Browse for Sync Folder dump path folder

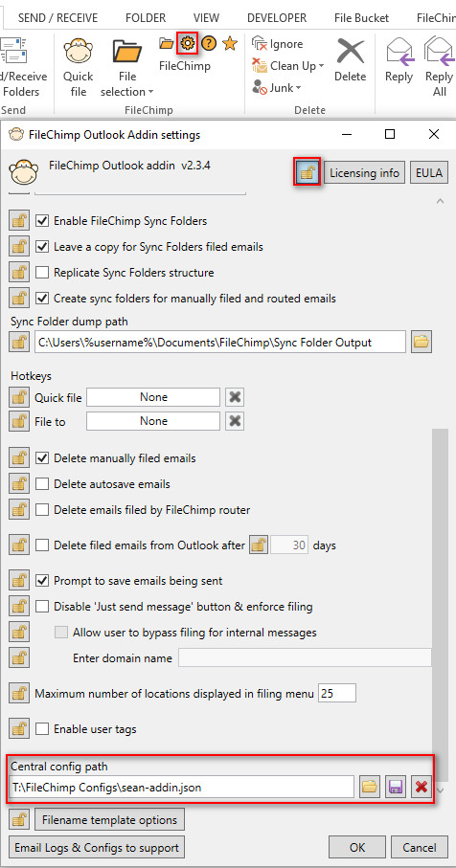[x=422, y=342]
